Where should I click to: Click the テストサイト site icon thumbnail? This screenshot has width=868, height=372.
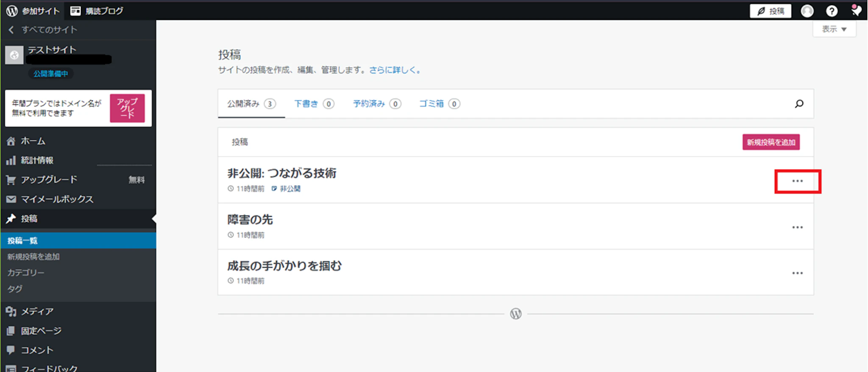[14, 55]
